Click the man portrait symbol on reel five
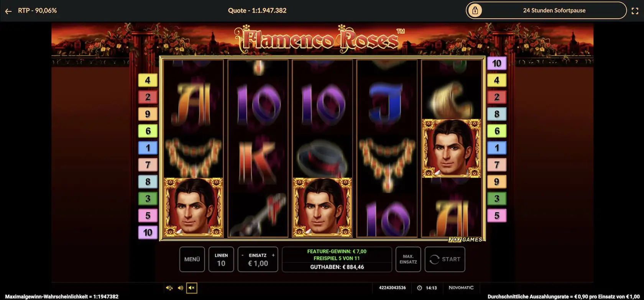This screenshot has width=644, height=300. 451,148
